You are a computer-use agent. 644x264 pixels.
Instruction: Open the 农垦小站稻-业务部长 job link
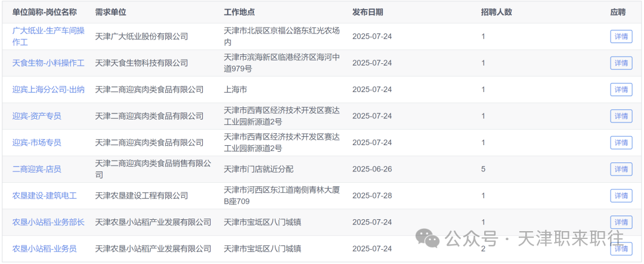(x=48, y=222)
